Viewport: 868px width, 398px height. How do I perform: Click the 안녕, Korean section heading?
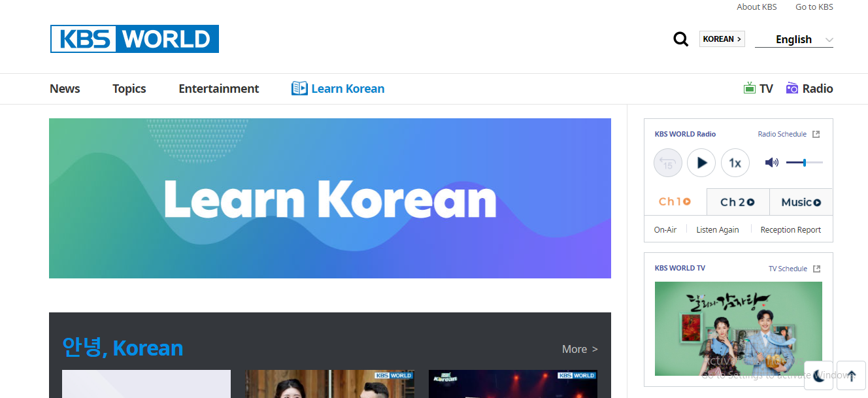(x=123, y=348)
